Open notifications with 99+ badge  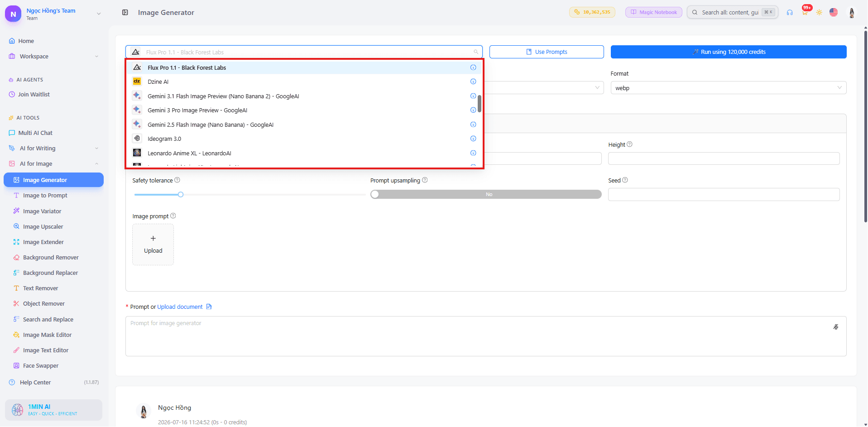click(x=805, y=11)
